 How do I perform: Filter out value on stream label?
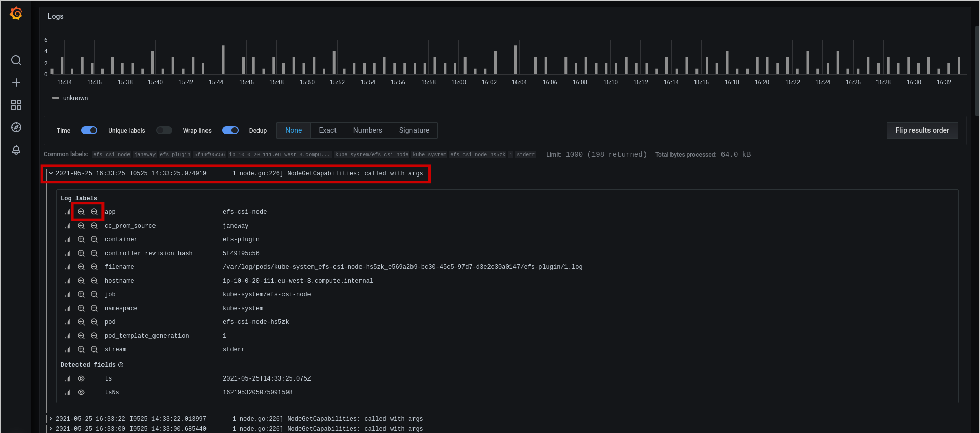tap(94, 349)
